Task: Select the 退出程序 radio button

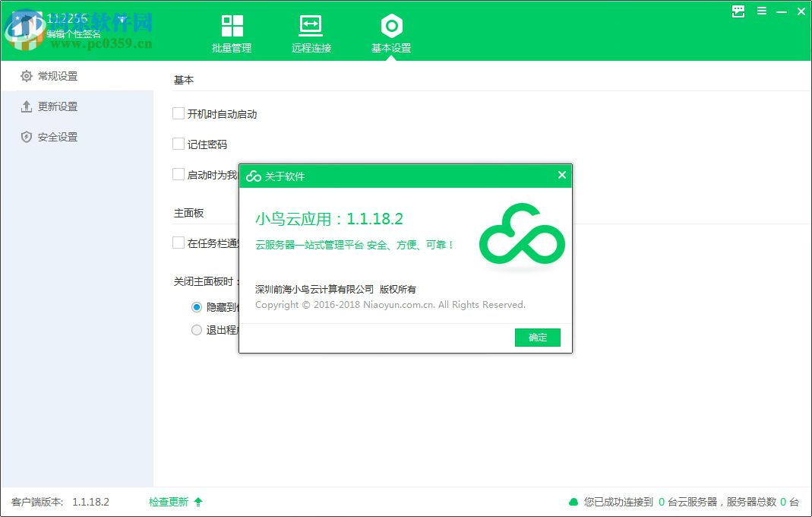Action: click(x=196, y=330)
